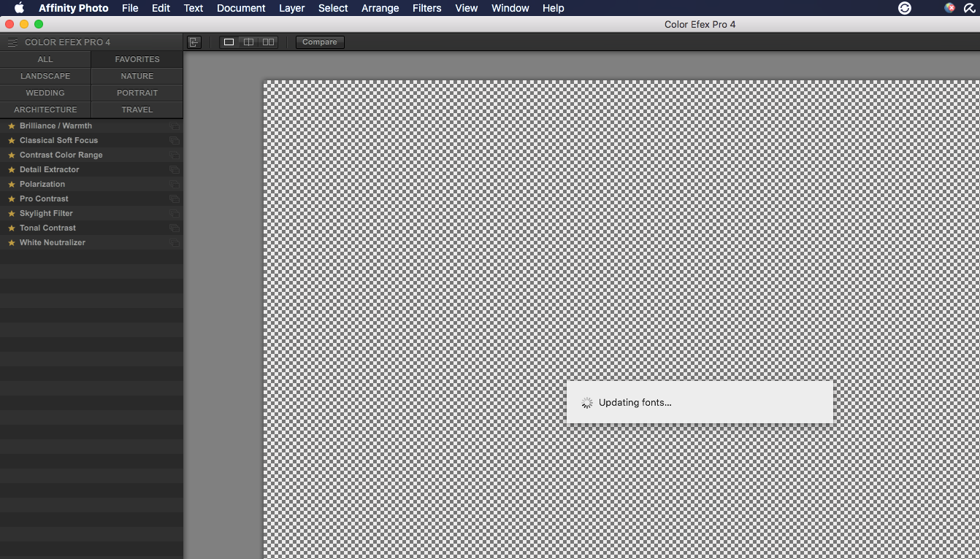Switch to the LANDSCAPE category
Image resolution: width=980 pixels, height=559 pixels.
tap(45, 76)
